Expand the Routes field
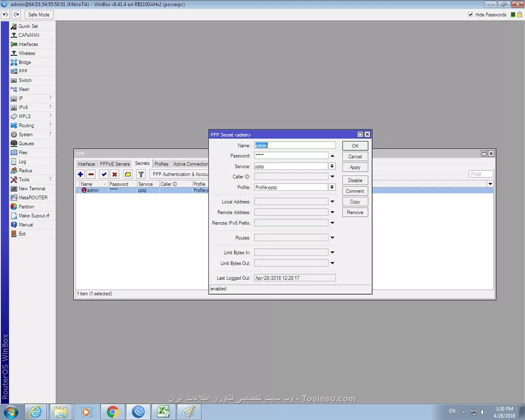Viewport: 525px width, 420px height. click(332, 238)
